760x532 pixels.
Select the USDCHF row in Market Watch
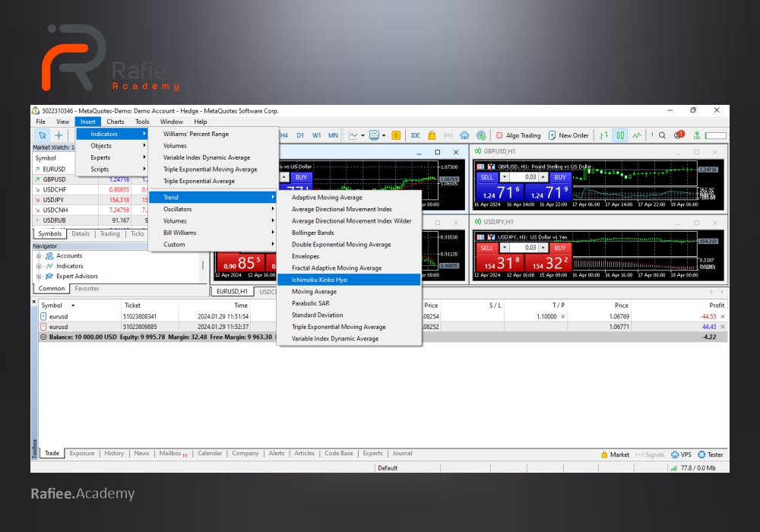click(x=90, y=189)
